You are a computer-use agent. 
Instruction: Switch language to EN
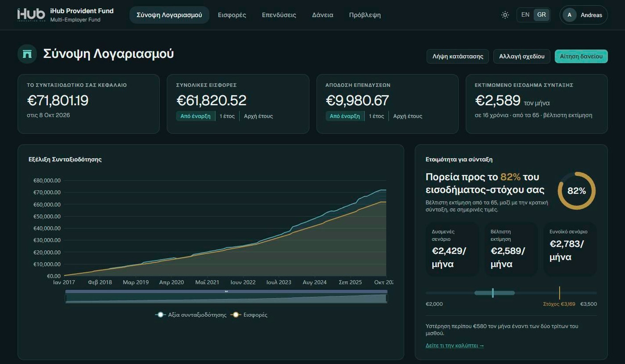click(525, 15)
